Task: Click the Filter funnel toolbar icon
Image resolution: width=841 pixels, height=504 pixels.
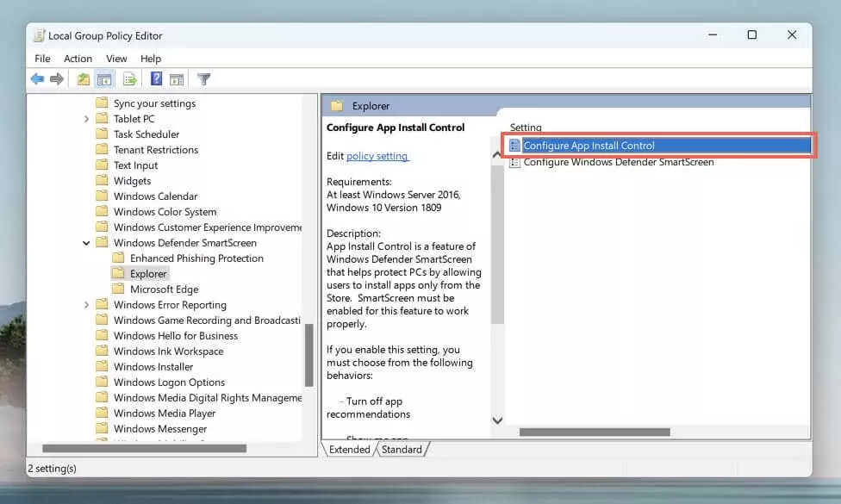Action: click(203, 79)
